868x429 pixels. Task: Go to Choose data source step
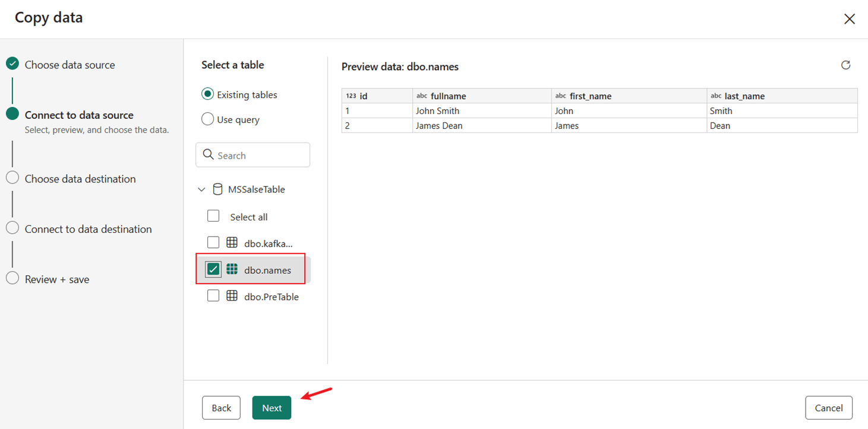70,65
